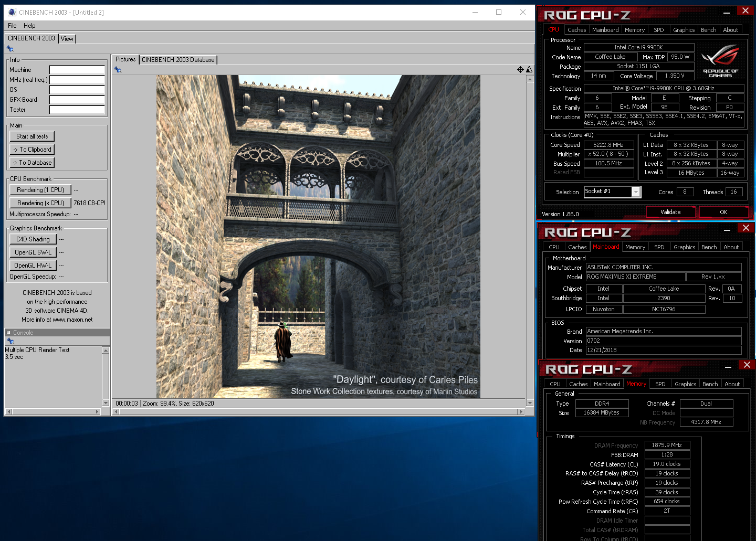Viewport: 756px width, 541px height.
Task: Switch to the View tab
Action: (67, 39)
